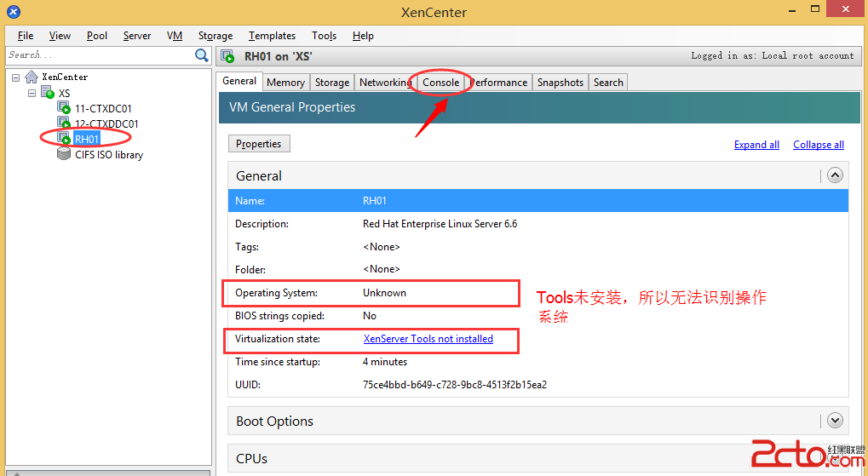The image size is (868, 476).
Task: Click the Operating System Unknown value
Action: [x=384, y=293]
